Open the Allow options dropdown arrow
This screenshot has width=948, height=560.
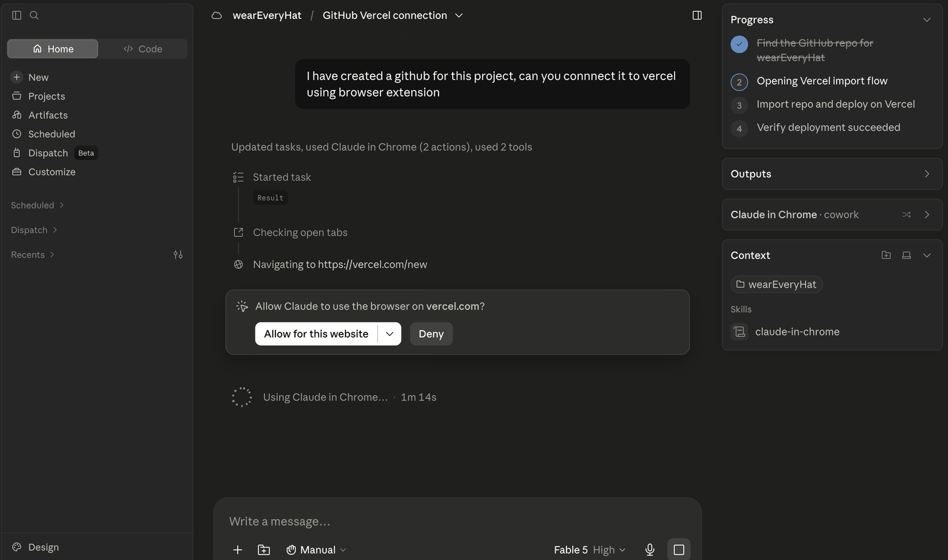coord(389,334)
